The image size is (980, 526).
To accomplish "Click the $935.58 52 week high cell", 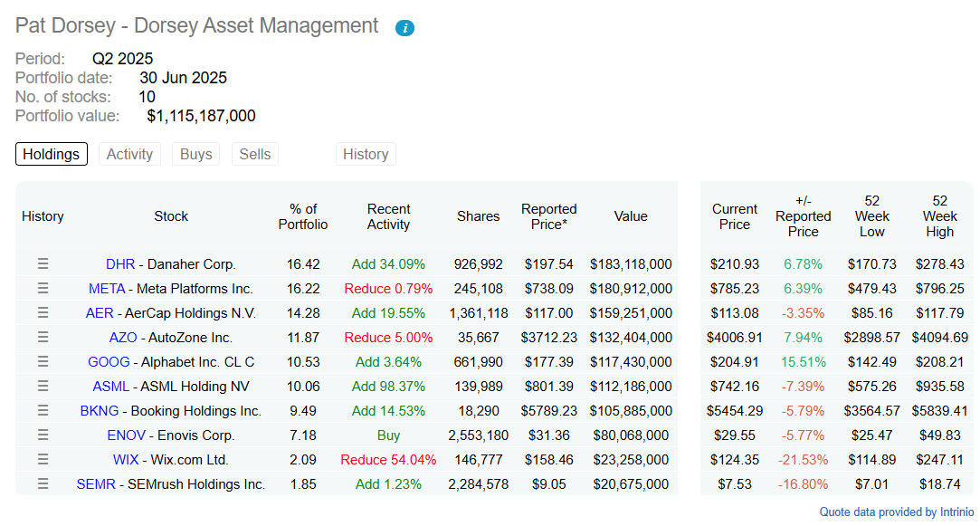I will point(939,386).
